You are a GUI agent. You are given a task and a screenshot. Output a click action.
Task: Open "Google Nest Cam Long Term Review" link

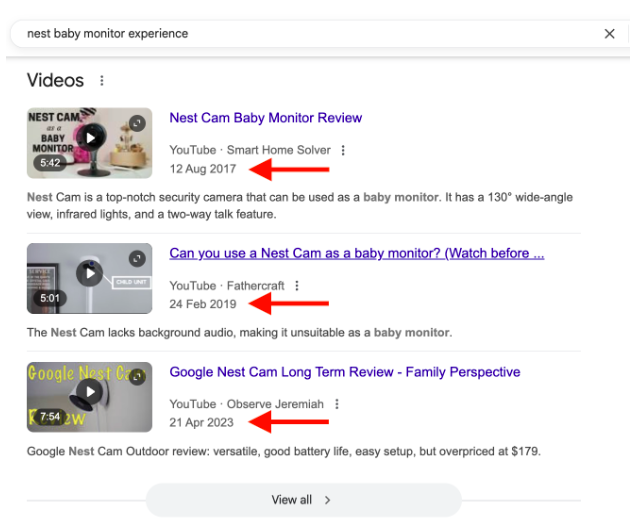[x=344, y=372]
